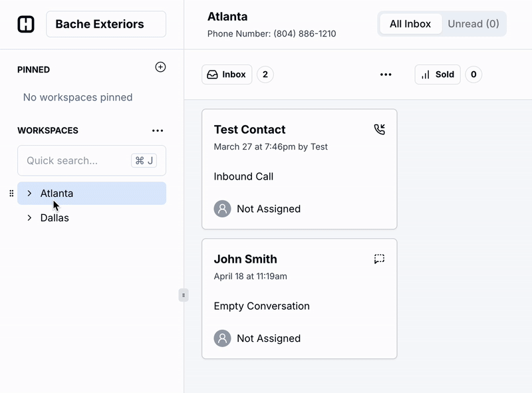
Task: Expand the Dallas workspace
Action: (x=29, y=217)
